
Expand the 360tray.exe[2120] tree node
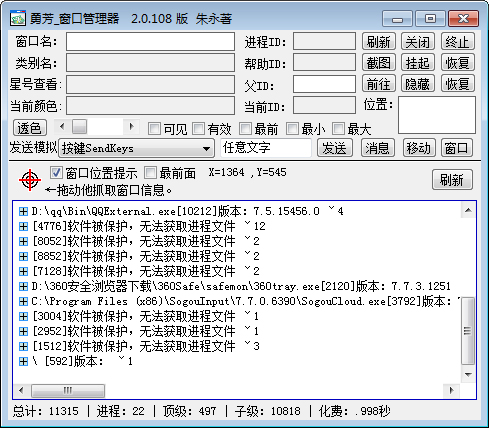click(23, 286)
